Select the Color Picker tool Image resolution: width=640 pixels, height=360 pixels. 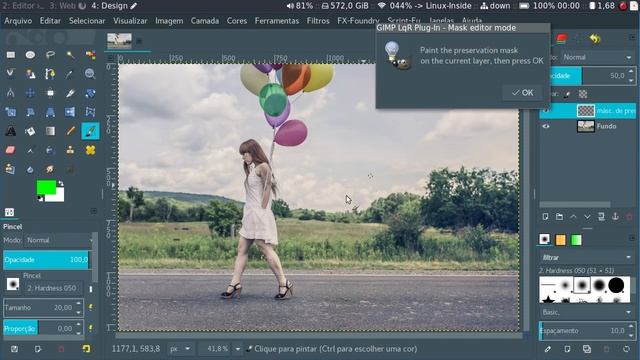click(70, 74)
